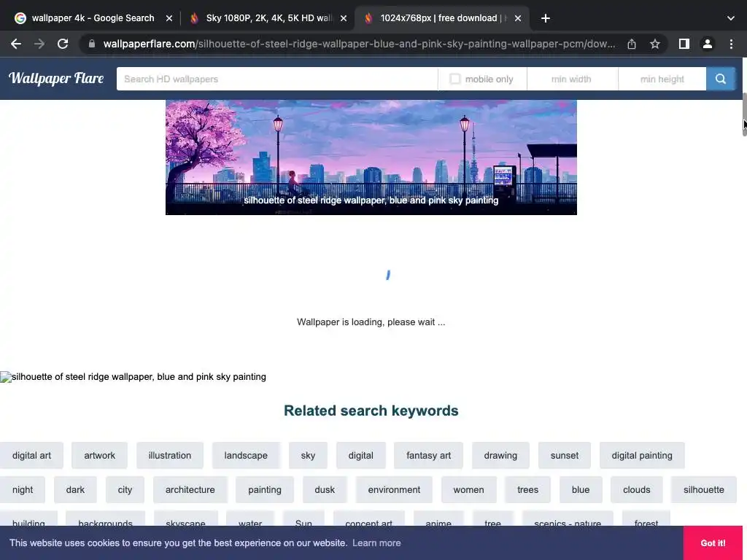Open a new tab with plus icon
Screen dimensions: 747x560
(546, 18)
